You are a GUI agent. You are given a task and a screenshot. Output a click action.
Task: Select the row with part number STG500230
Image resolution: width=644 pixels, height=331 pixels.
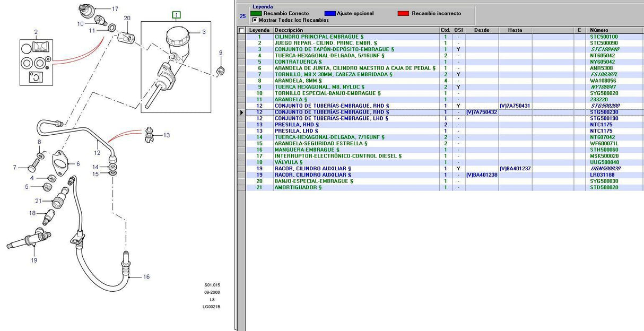coord(604,112)
